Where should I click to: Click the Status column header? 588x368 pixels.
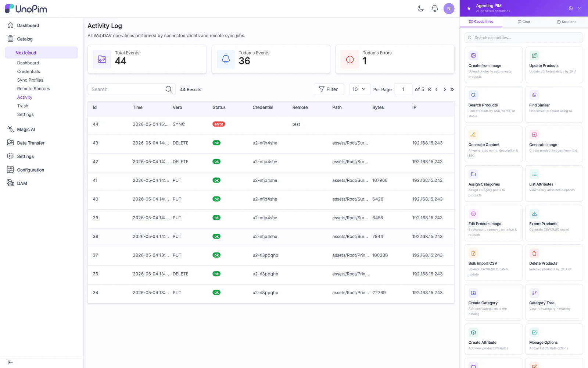coord(219,107)
